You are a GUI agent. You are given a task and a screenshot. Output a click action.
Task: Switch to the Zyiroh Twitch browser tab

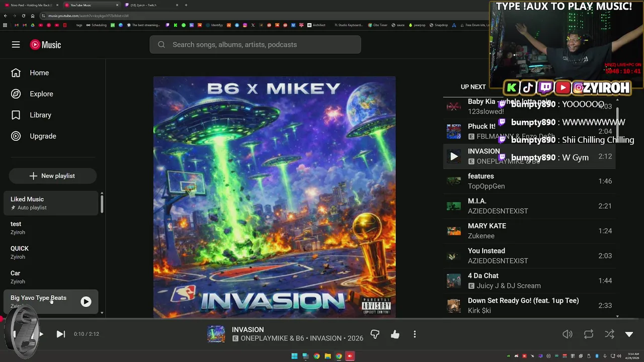(151, 5)
